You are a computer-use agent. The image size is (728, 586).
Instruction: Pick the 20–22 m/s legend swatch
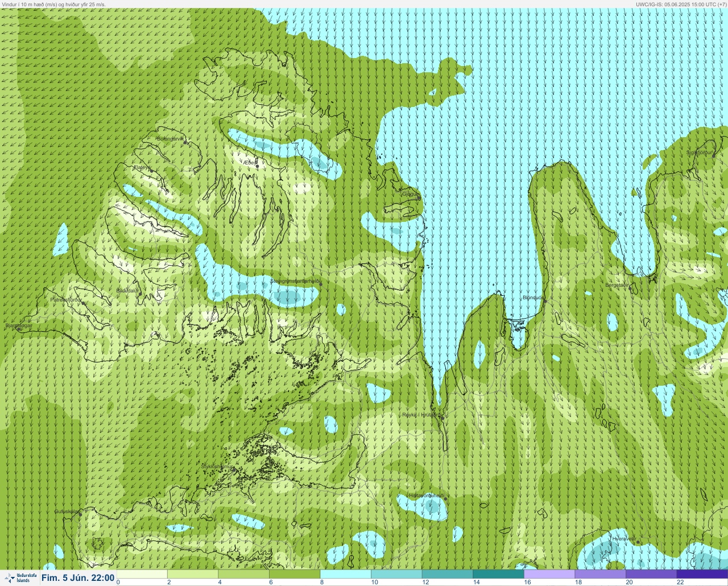point(651,574)
